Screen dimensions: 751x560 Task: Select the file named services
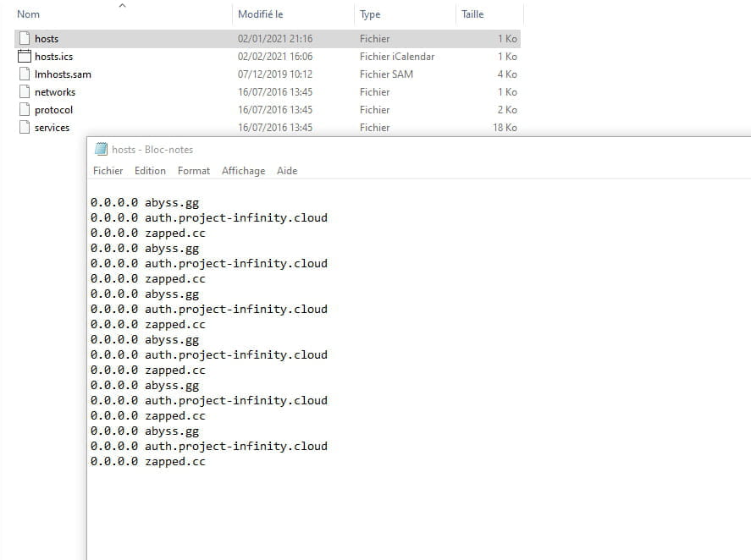[x=52, y=128]
